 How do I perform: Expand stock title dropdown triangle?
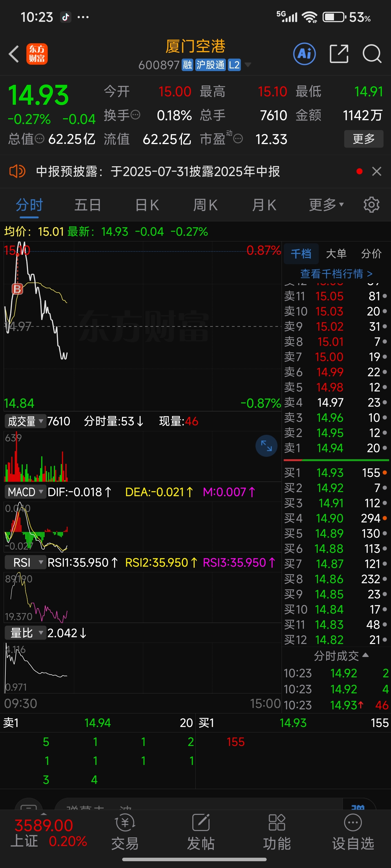(248, 65)
